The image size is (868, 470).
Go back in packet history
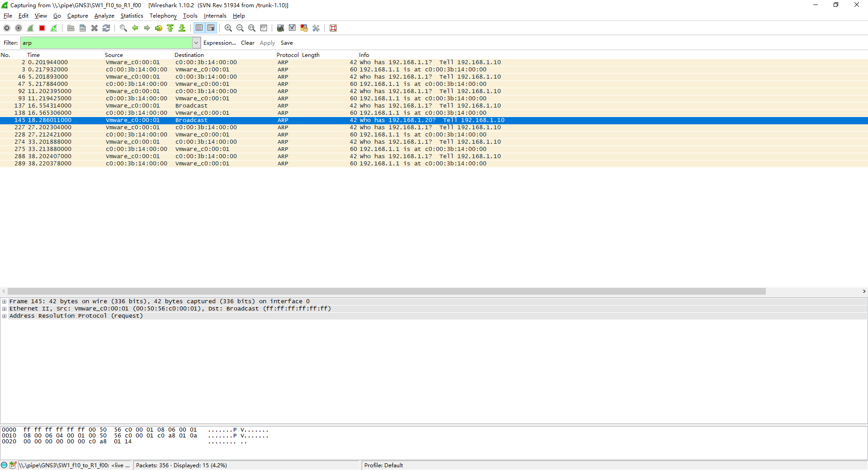[135, 28]
